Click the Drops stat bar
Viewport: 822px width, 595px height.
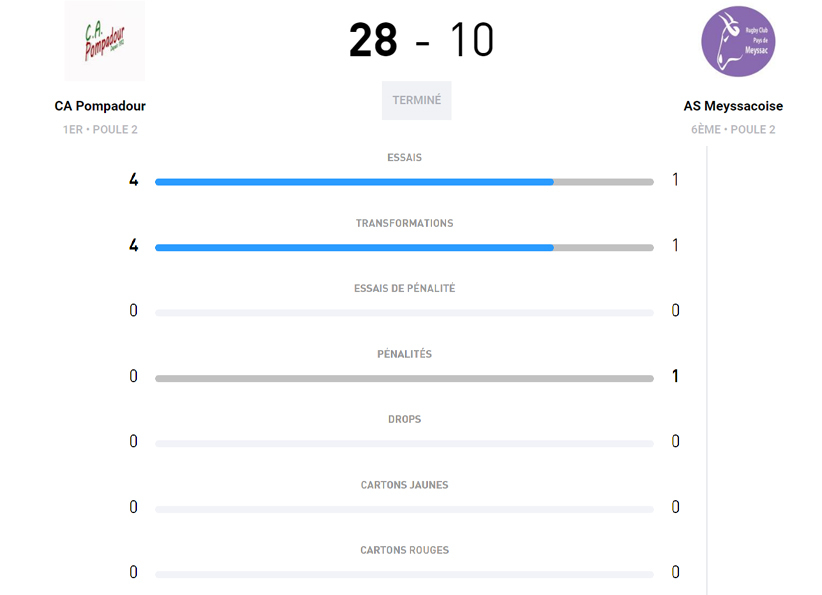[404, 443]
